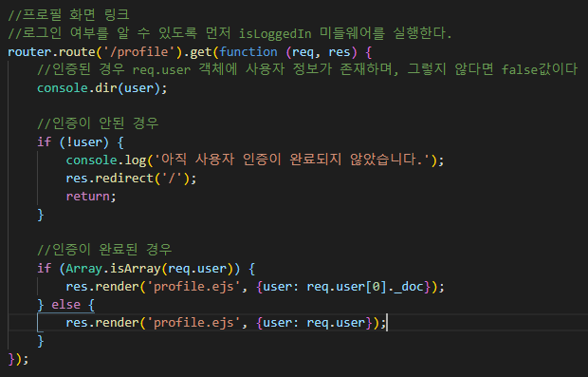Click 'Array.isArray(req.user)' condition
Screen dimensions: 588x377
pos(149,269)
